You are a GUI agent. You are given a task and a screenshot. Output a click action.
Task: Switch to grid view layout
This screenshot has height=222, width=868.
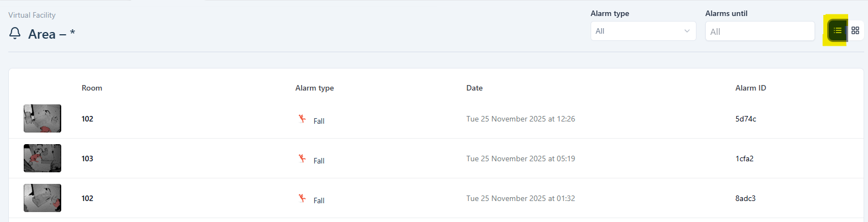(855, 30)
